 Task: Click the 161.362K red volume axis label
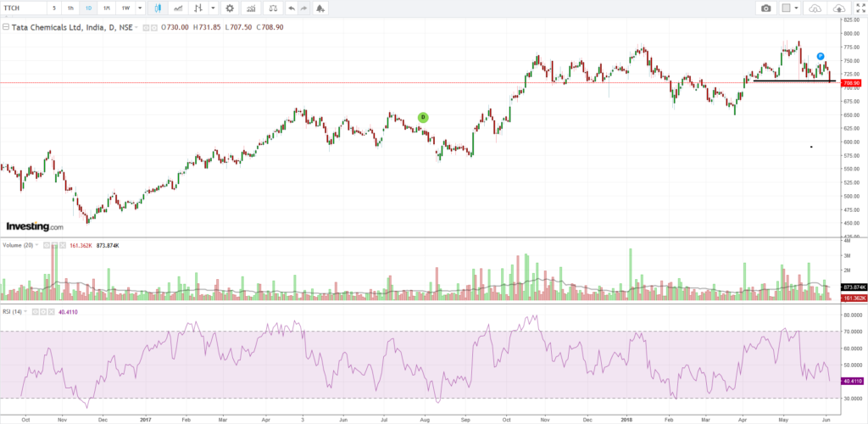854,298
